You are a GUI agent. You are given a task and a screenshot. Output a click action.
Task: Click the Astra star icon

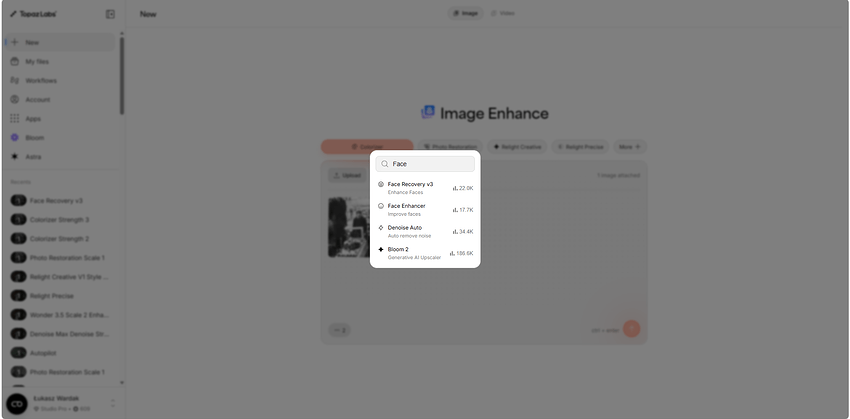point(15,157)
